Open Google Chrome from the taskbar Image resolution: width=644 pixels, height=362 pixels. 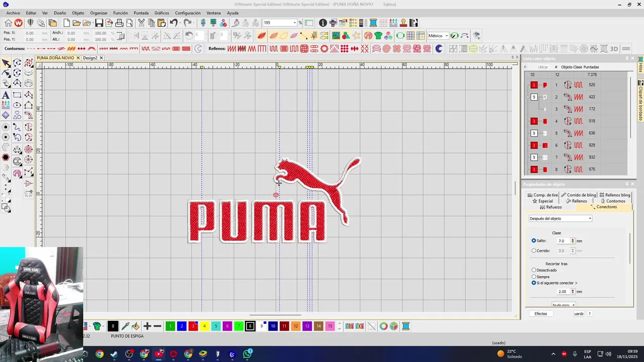click(x=100, y=354)
